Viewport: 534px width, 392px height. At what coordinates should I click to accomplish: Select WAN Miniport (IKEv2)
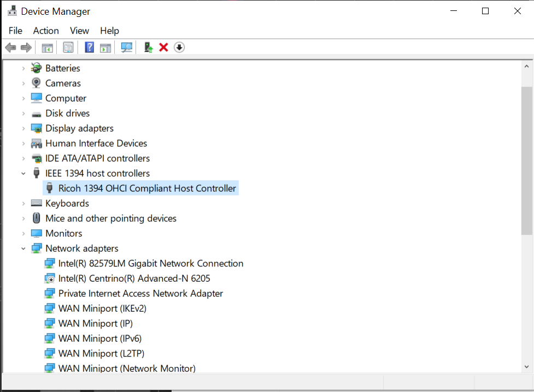coord(102,308)
